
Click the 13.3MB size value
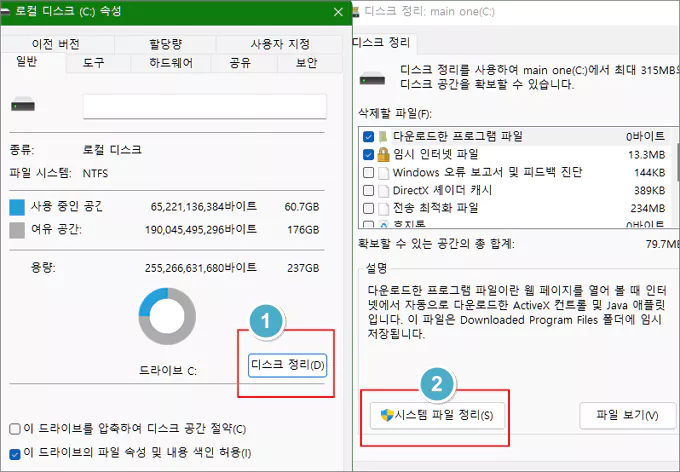646,155
